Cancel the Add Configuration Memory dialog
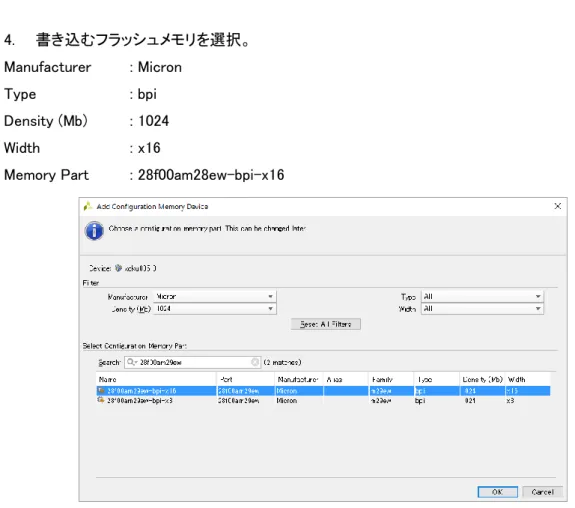This screenshot has width=575, height=508. 542,492
